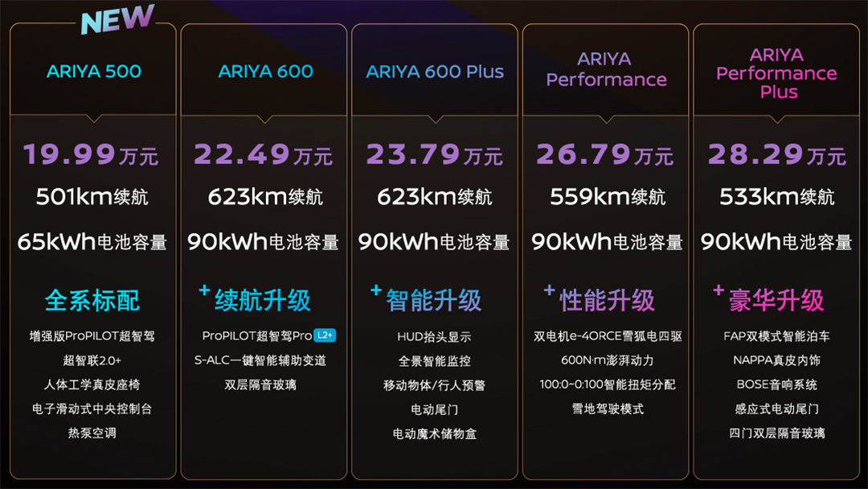
Task: Click the down notch under ARIYA 600 Plus header
Action: click(x=436, y=118)
